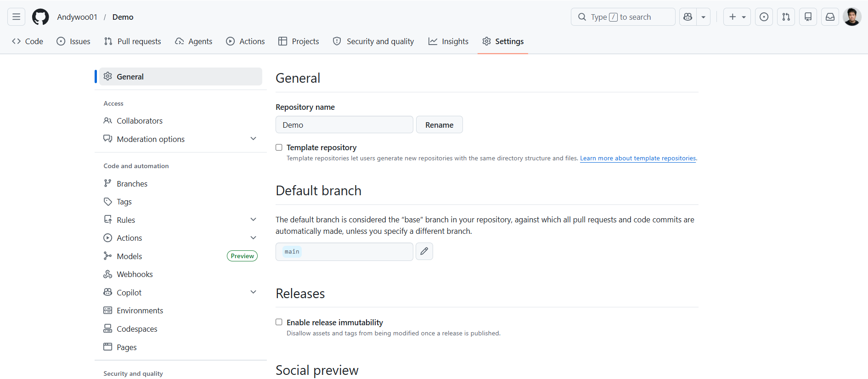Image resolution: width=868 pixels, height=379 pixels.
Task: Open Copilot chat icon in header
Action: (688, 17)
